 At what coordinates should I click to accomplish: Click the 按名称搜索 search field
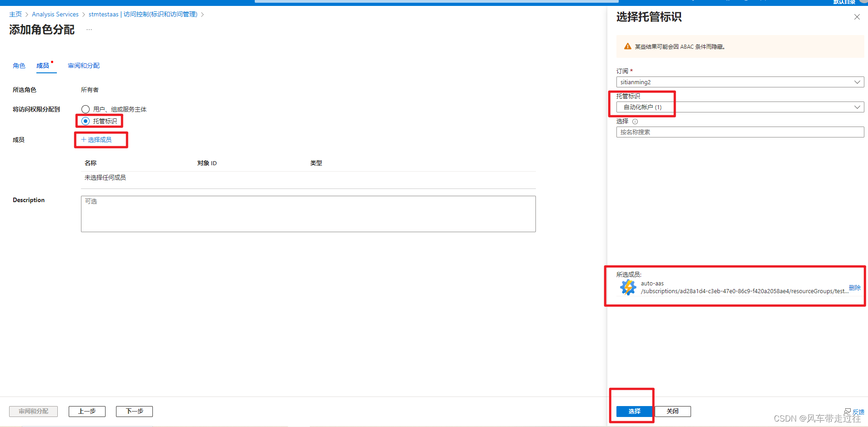tap(740, 132)
